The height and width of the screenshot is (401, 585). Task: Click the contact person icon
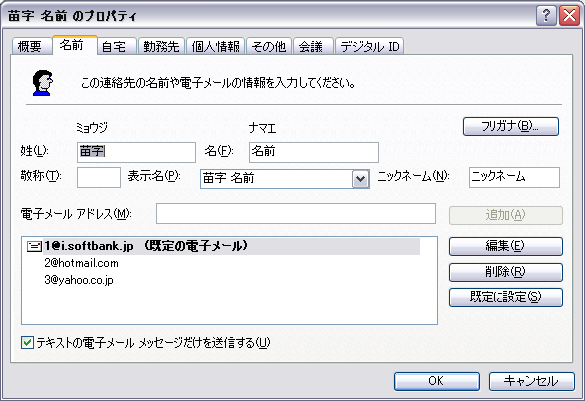42,83
